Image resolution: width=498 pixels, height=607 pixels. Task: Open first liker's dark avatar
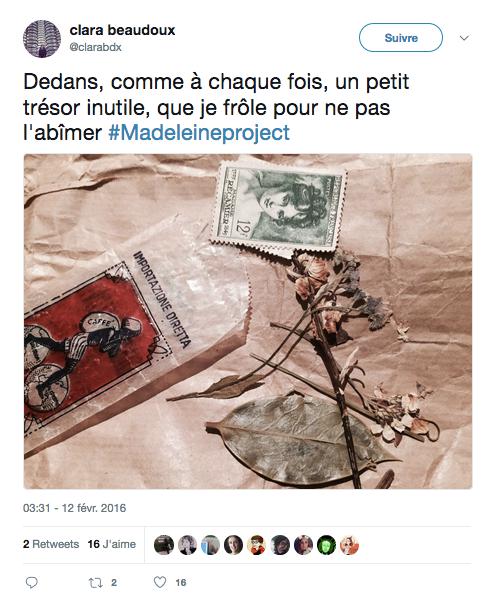pos(164,545)
